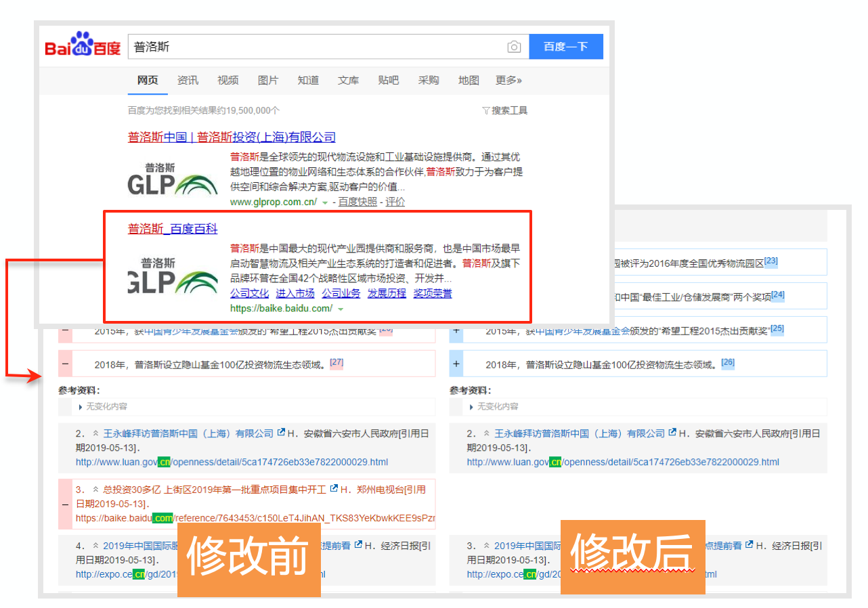Click up-arrow anchor icon of left reference 4
The height and width of the screenshot is (608, 868).
pos(96,546)
